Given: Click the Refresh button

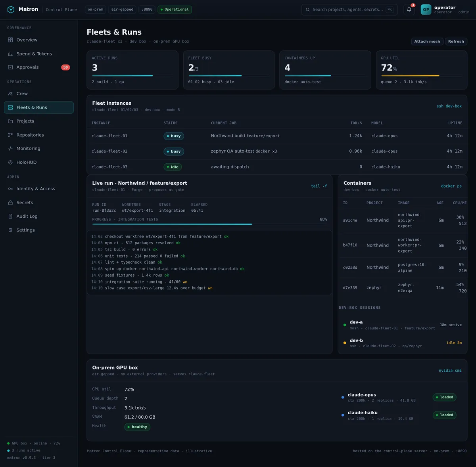Looking at the screenshot, I should [456, 42].
